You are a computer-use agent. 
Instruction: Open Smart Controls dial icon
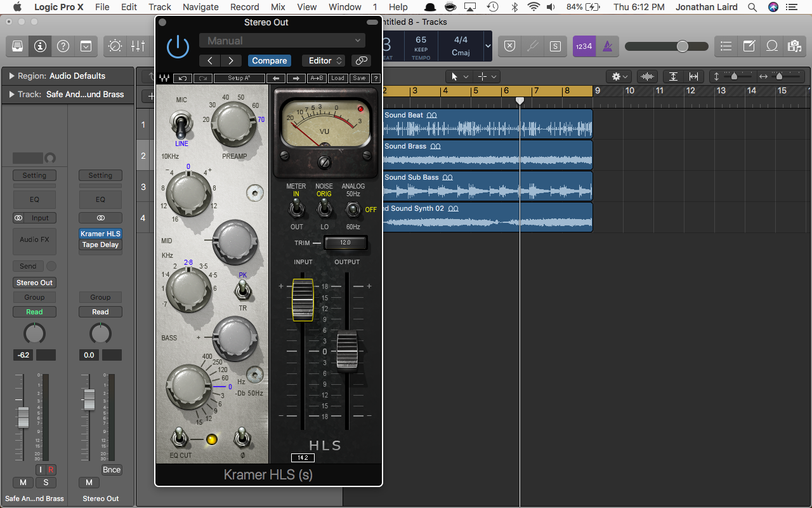tap(115, 46)
